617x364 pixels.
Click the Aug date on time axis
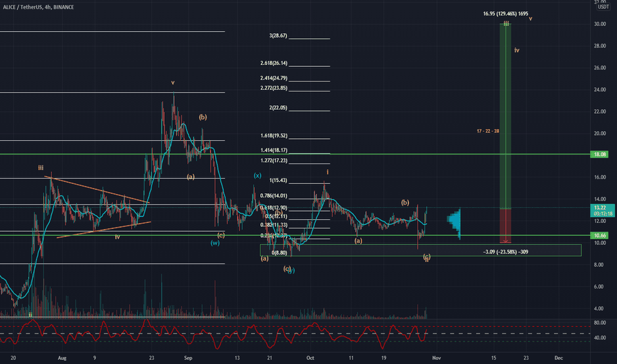[62, 358]
